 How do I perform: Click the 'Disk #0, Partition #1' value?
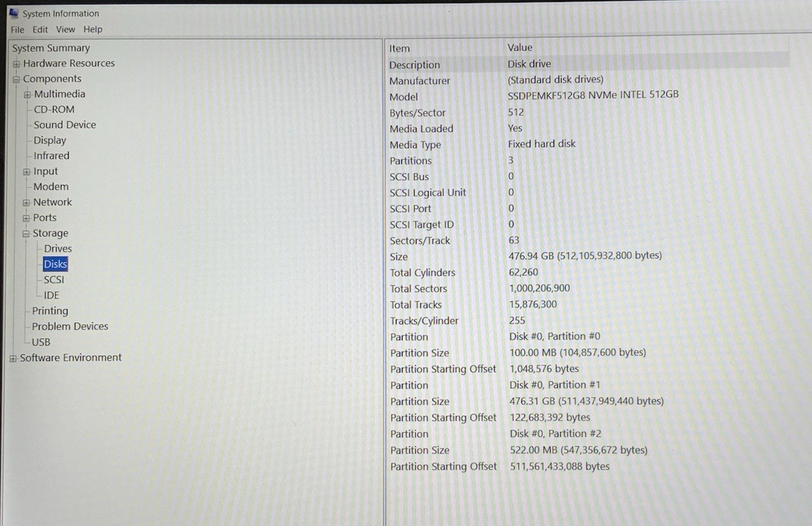click(x=555, y=385)
